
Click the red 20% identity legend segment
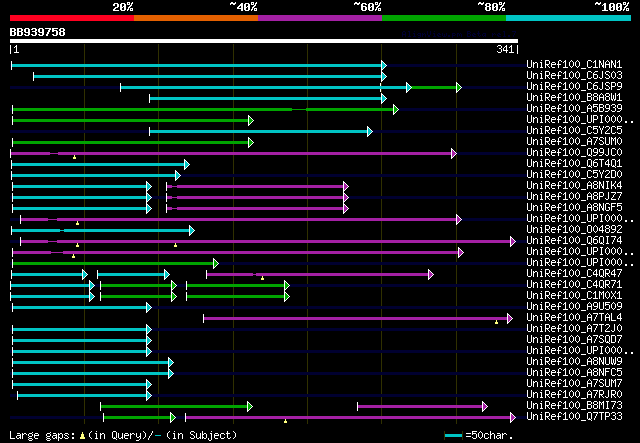point(72,18)
